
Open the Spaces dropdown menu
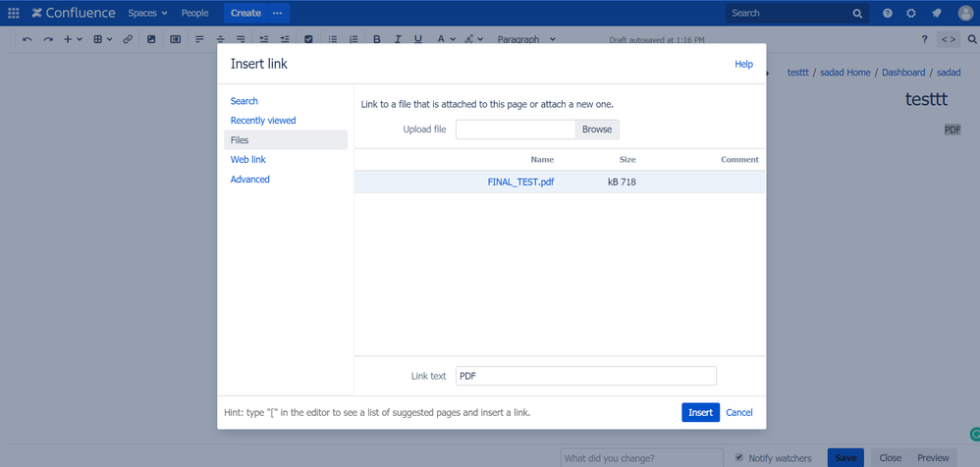pyautogui.click(x=148, y=13)
